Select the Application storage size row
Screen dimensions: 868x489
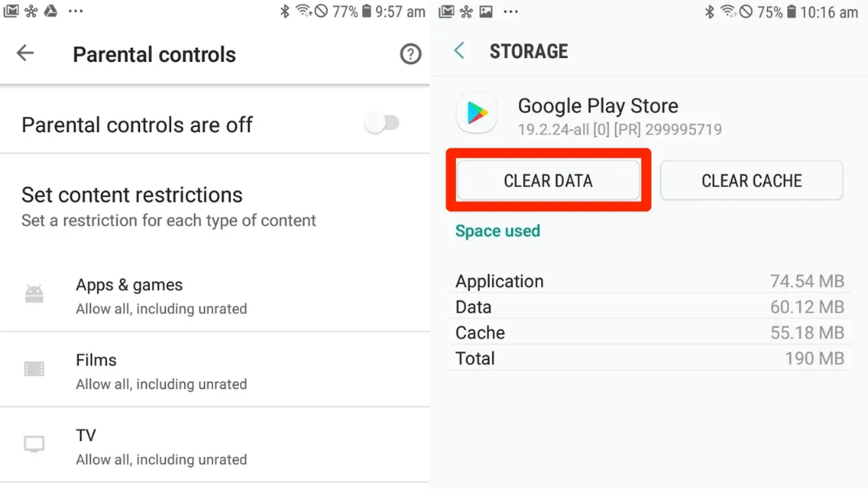pyautogui.click(x=649, y=282)
